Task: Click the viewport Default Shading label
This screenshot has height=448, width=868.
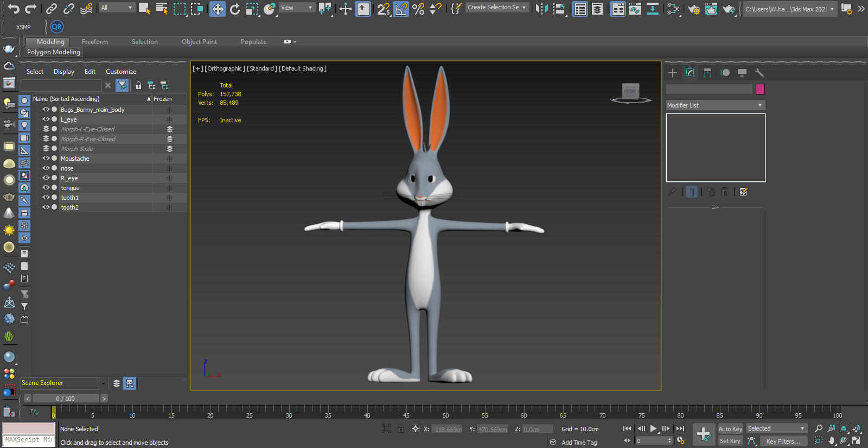Action: click(303, 68)
